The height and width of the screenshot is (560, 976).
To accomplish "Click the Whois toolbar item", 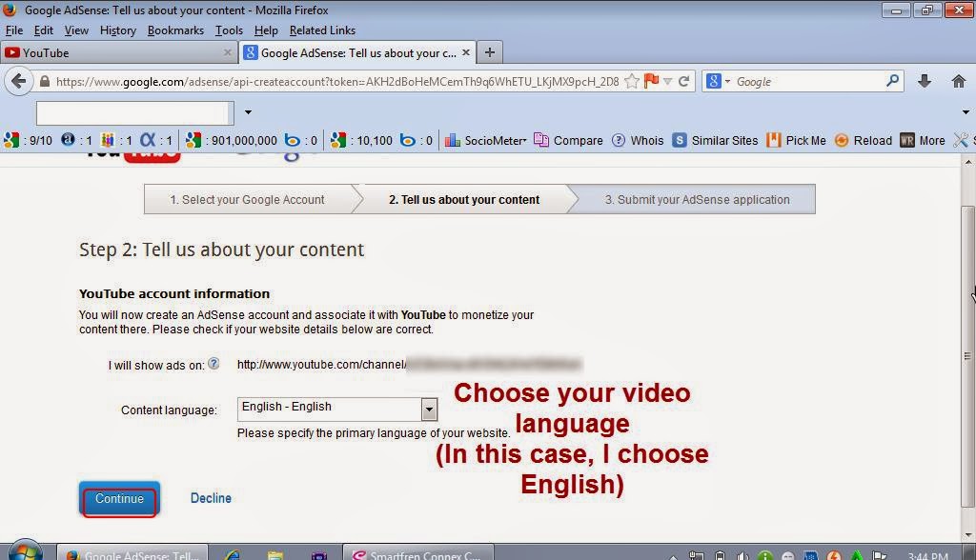I will [x=638, y=141].
